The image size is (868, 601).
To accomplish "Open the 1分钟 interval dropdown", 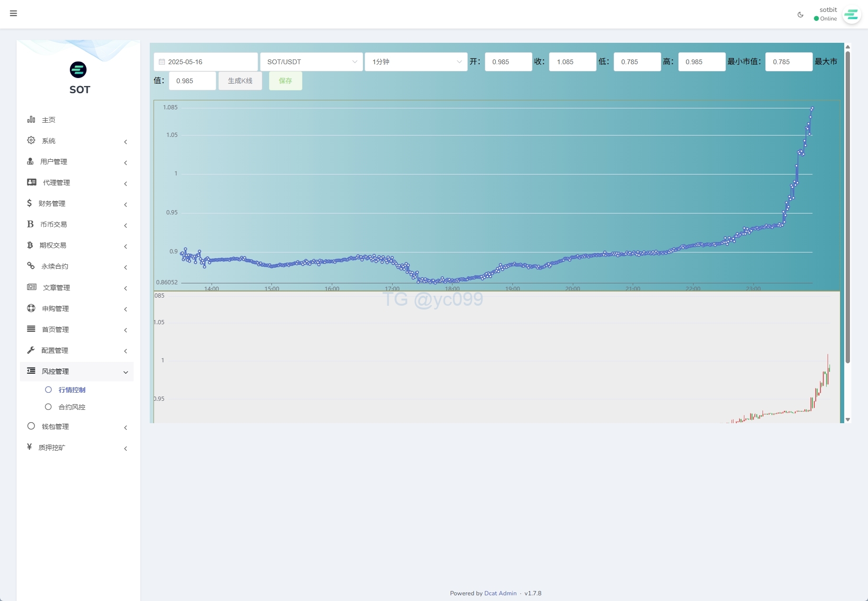I will coord(416,62).
